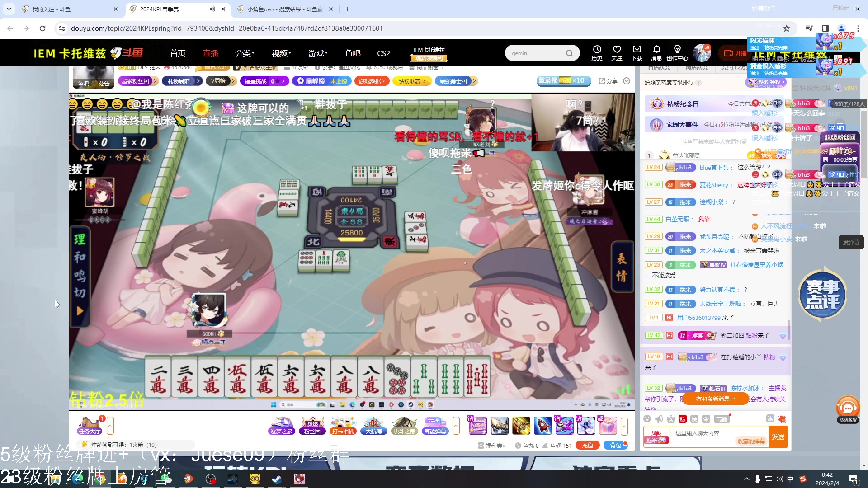Click the 令 icon in chat toolbar
The width and height of the screenshot is (868, 488).
(706, 419)
